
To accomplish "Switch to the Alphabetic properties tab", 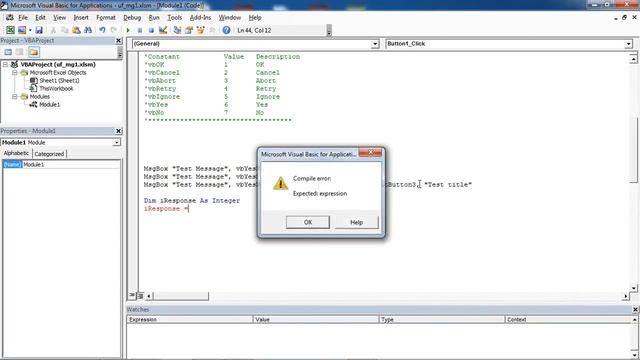I will pos(16,153).
